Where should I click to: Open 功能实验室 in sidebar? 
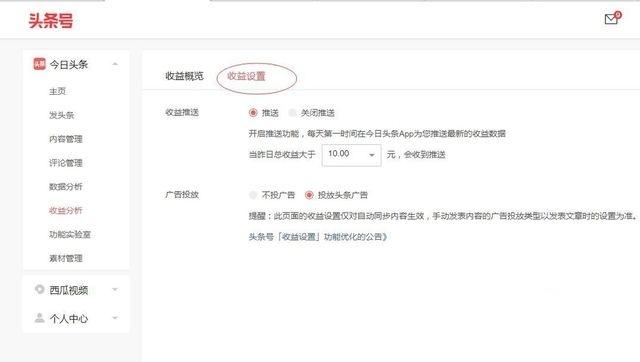[70, 234]
